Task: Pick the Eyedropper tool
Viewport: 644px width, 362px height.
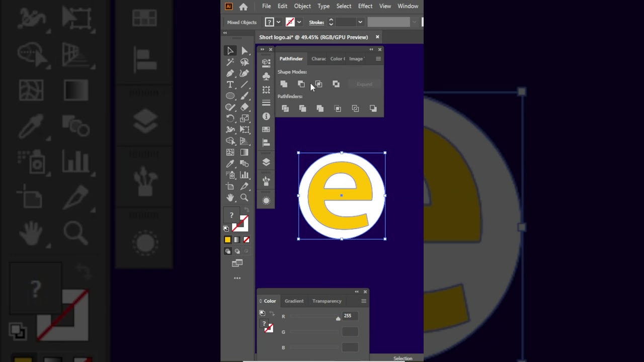Action: 230,164
